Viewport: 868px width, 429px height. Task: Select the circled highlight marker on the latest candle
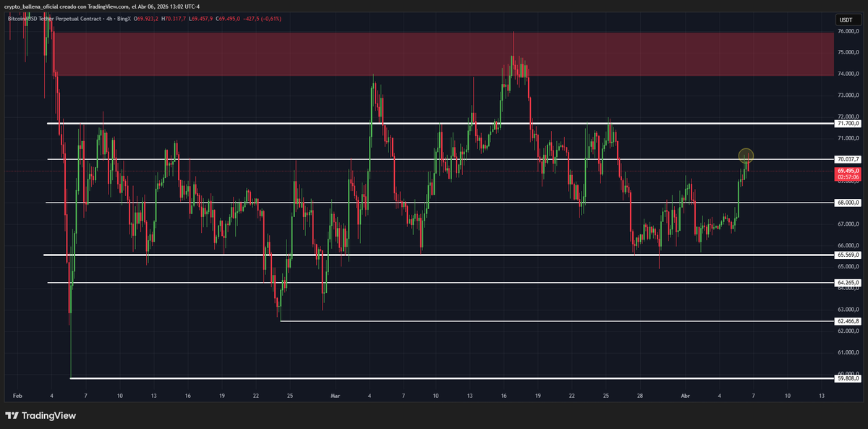tap(745, 156)
